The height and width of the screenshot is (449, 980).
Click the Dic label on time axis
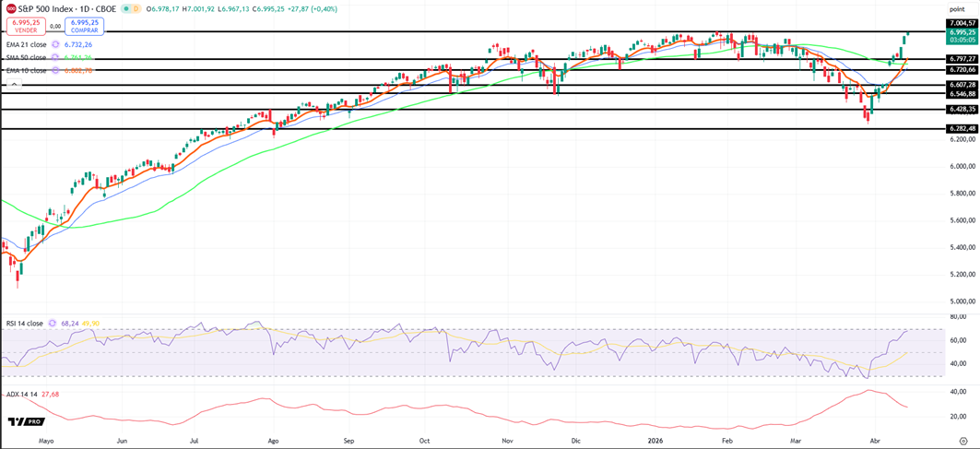click(x=575, y=441)
